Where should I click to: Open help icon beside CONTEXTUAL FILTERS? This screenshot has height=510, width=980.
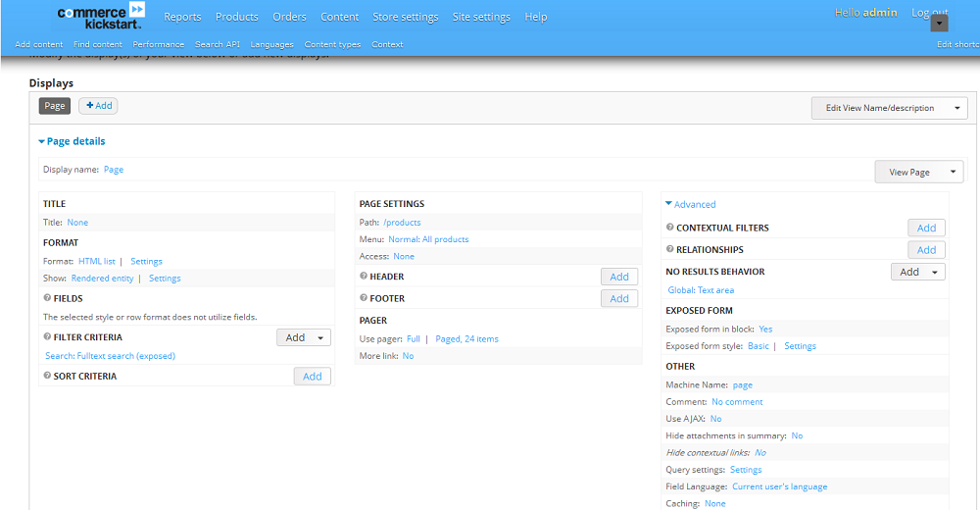pos(670,228)
